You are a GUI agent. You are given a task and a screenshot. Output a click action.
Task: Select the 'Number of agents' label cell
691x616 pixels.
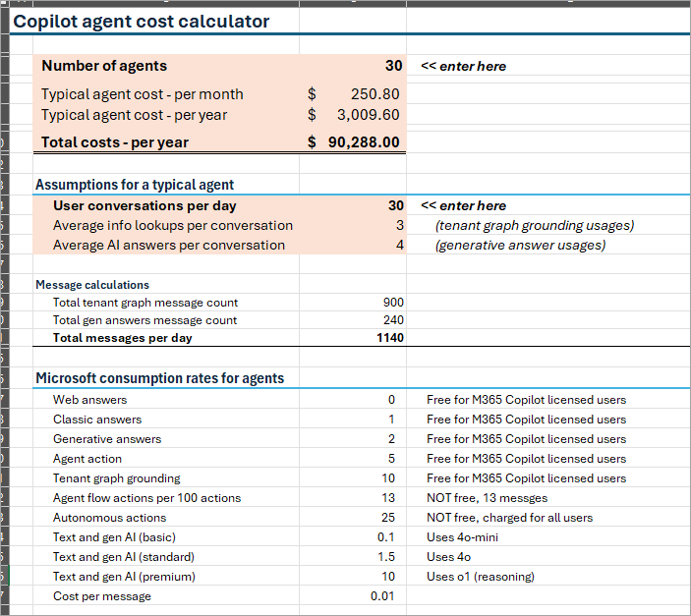coord(104,66)
